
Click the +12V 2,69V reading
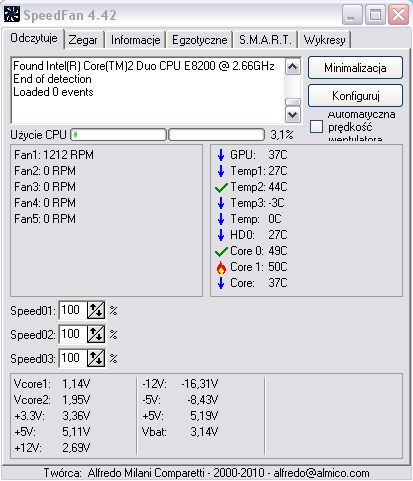[x=52, y=448]
